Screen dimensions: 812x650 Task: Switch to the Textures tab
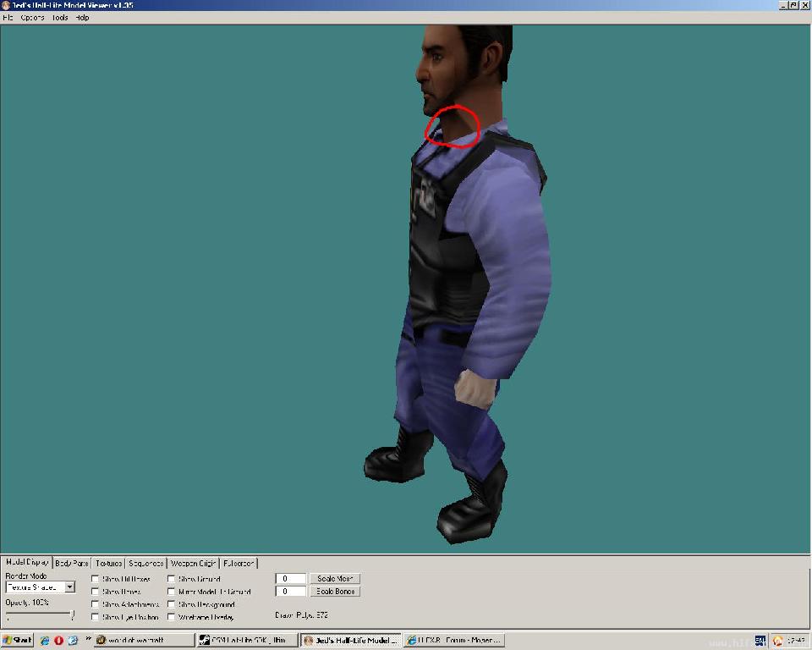click(x=109, y=563)
